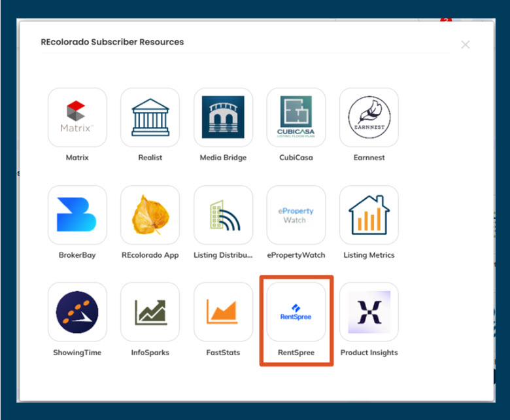Launch the Product Insights X icon
Screen dimensions: 510x420
[x=369, y=312]
